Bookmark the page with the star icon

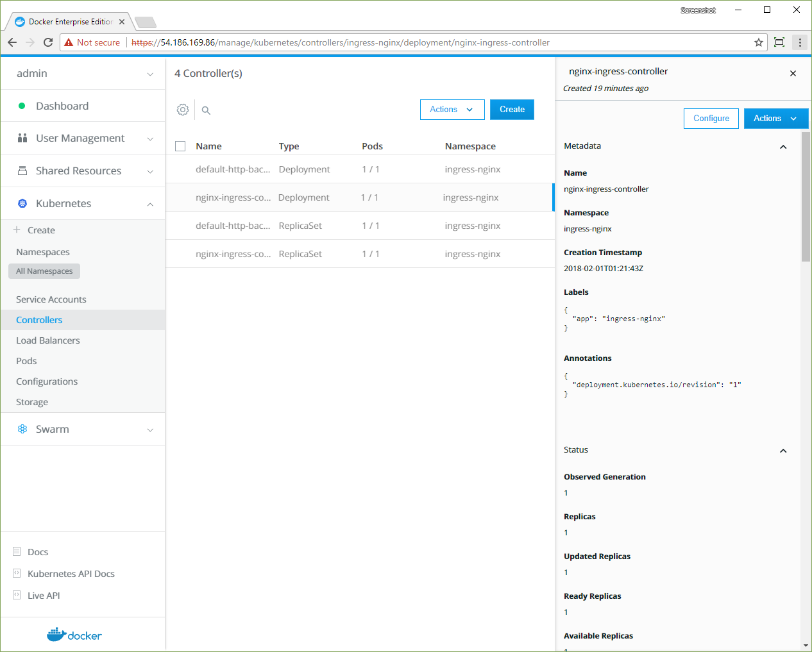pyautogui.click(x=759, y=42)
